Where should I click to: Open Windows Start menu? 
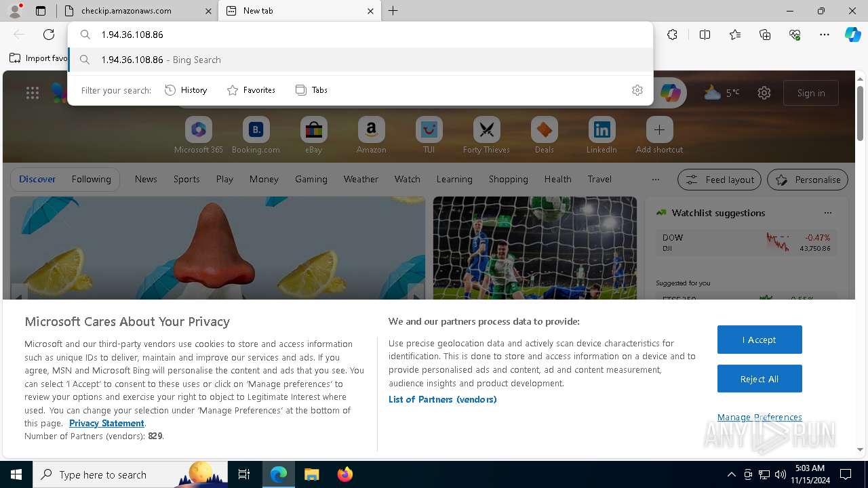coord(16,474)
